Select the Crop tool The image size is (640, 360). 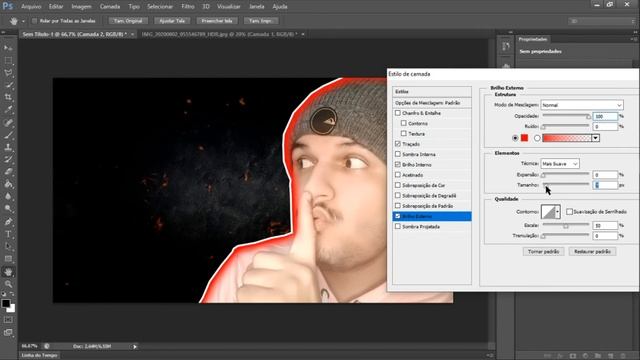tap(8, 97)
